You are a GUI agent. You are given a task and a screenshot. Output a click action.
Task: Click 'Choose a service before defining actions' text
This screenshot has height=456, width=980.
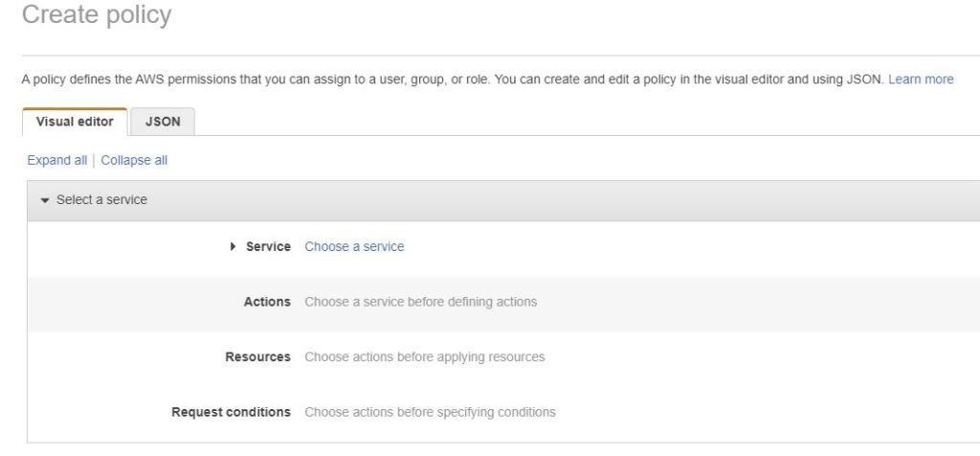[x=420, y=302]
